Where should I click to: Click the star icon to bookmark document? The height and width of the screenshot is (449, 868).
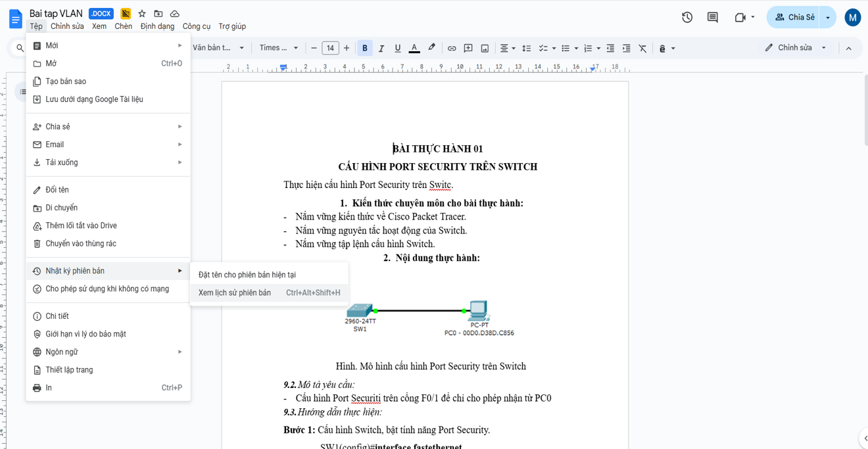coord(142,14)
